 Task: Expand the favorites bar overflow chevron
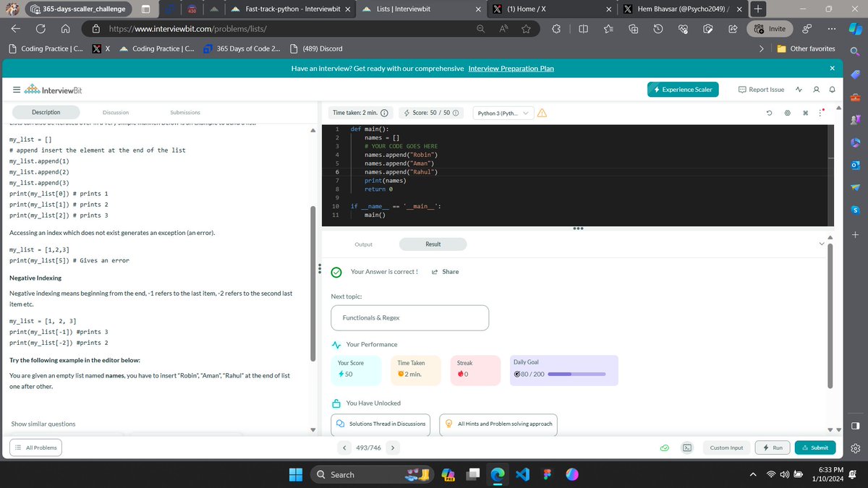(x=761, y=48)
